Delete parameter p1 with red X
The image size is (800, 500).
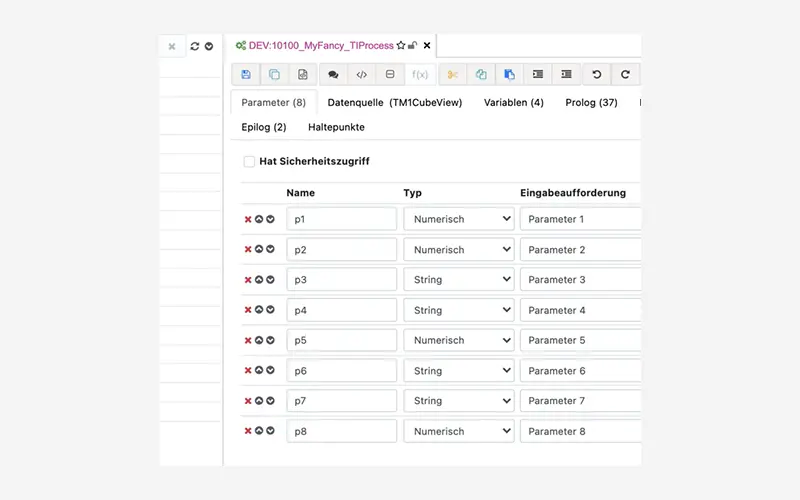tap(248, 220)
